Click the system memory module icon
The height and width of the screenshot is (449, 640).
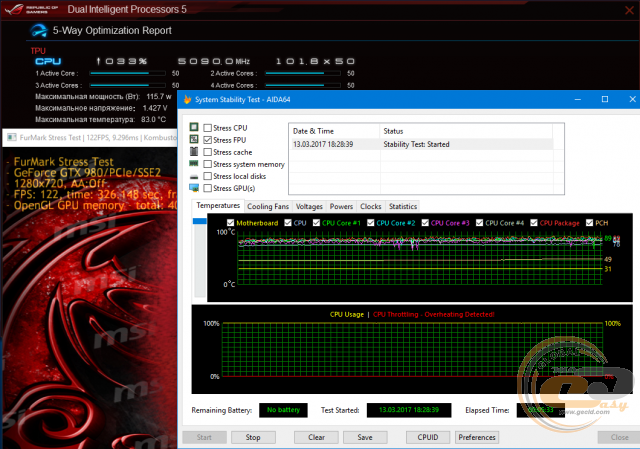[194, 163]
